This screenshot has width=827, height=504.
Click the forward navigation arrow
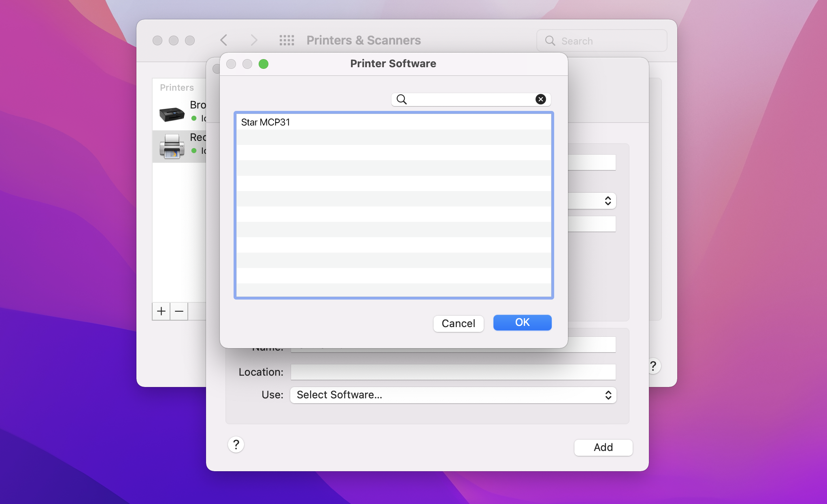[254, 40]
